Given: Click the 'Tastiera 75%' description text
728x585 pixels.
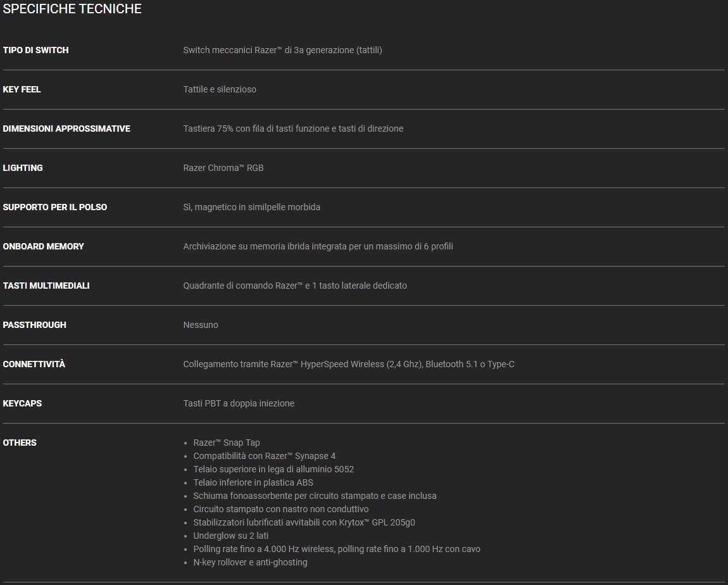Looking at the screenshot, I should (293, 129).
